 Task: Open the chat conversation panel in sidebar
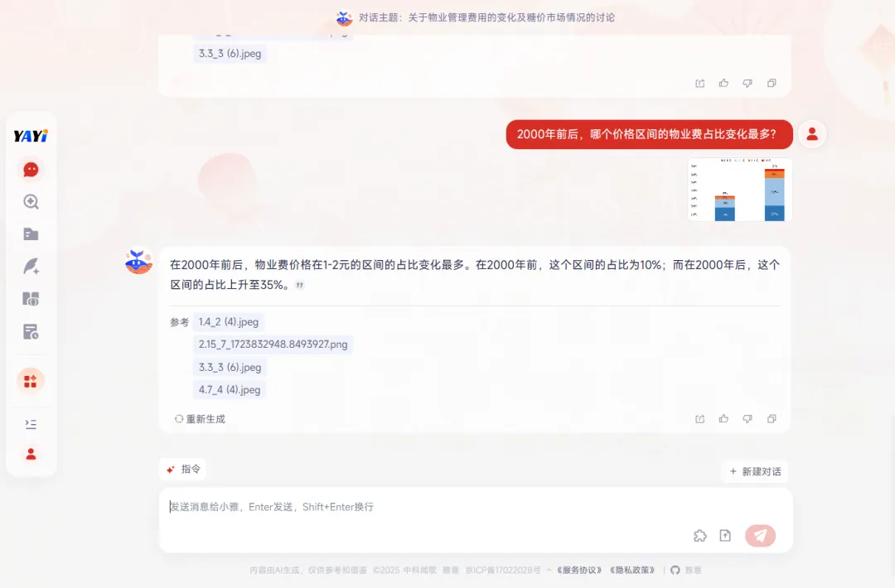[x=31, y=169]
